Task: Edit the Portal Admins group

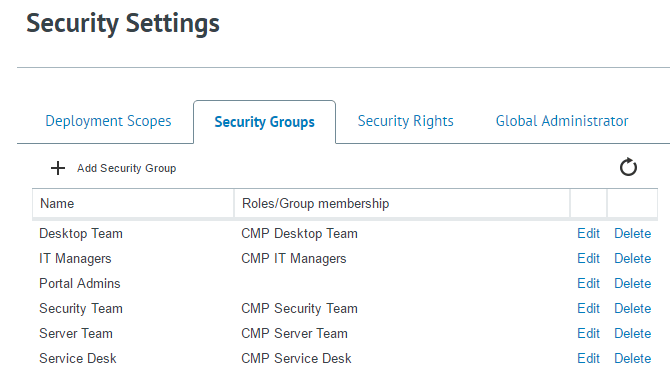Action: tap(588, 283)
